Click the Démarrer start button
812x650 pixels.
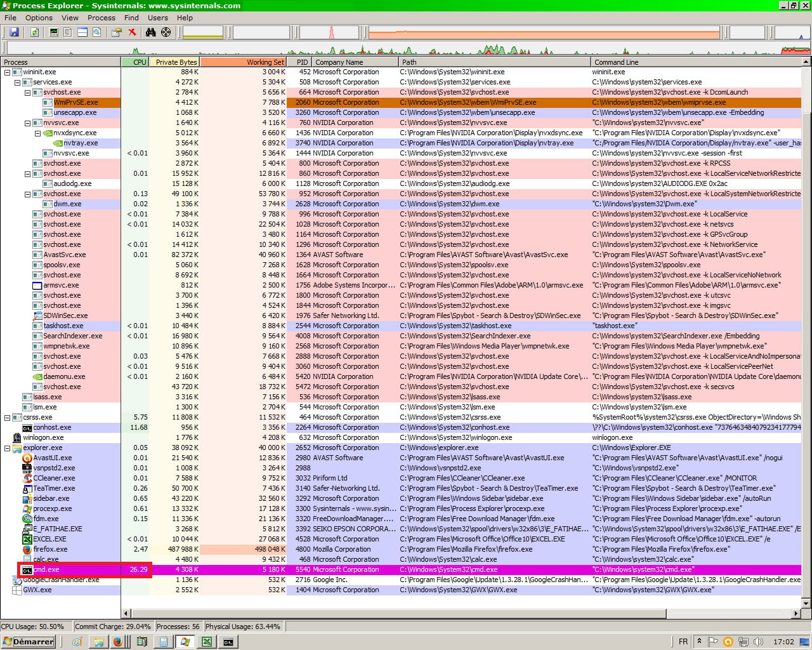[x=29, y=642]
